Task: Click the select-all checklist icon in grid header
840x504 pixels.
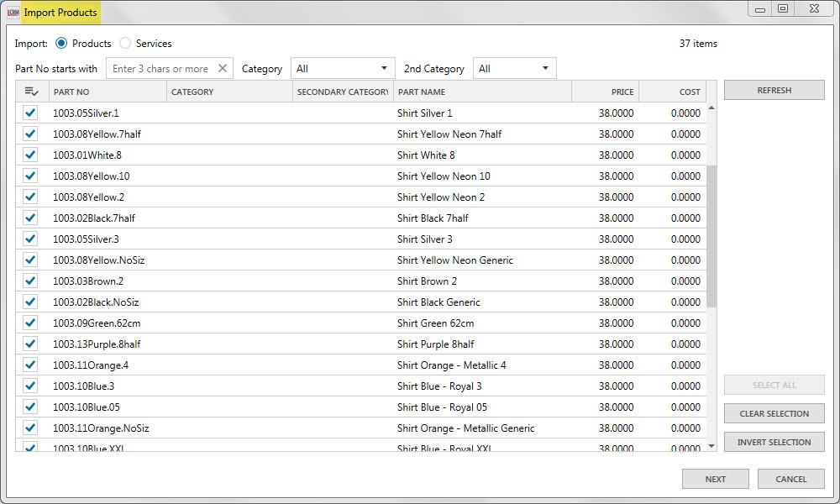Action: 31,92
